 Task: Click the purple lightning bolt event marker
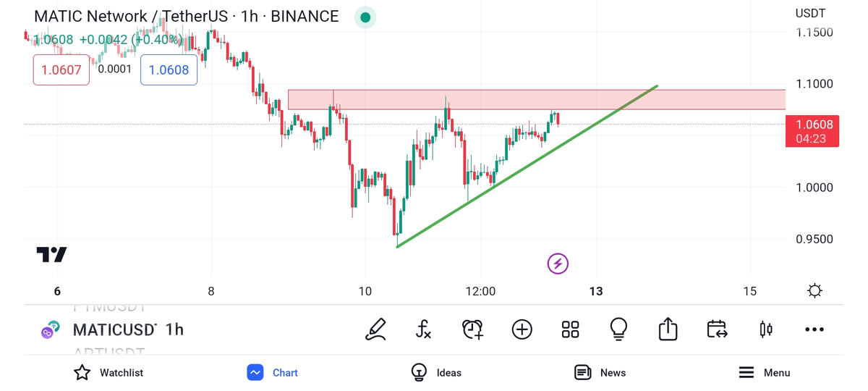tap(557, 264)
